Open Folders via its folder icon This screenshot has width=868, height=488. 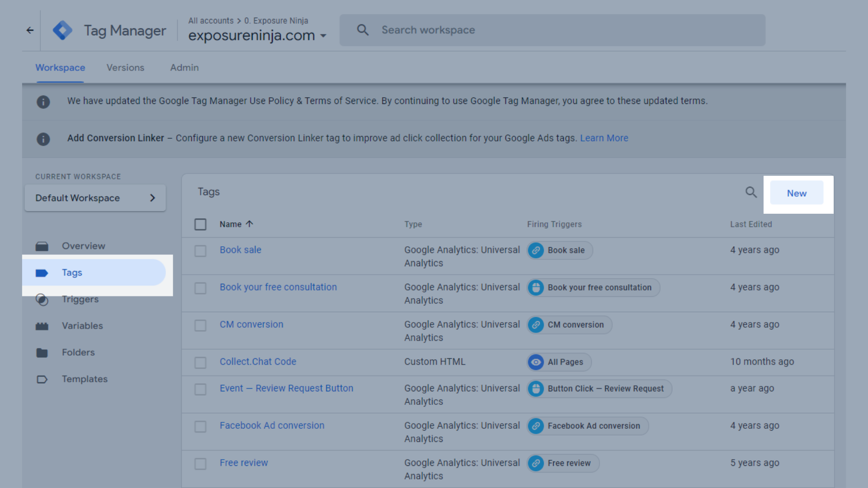coord(42,352)
